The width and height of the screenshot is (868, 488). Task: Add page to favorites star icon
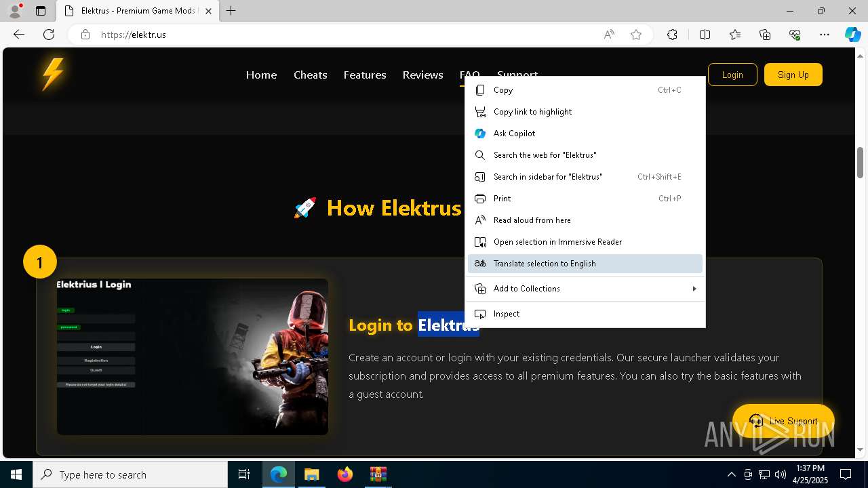click(636, 35)
